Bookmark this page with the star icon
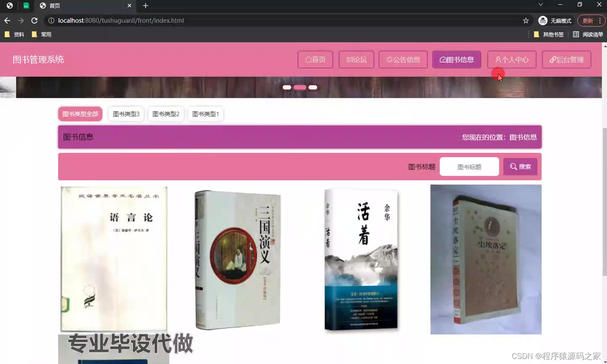607x364 pixels. click(x=526, y=21)
